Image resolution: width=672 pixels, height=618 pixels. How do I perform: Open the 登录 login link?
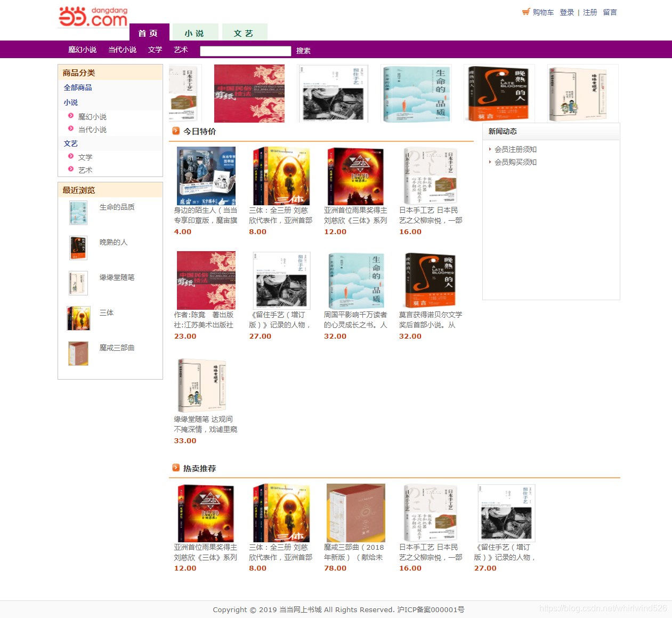[x=567, y=12]
